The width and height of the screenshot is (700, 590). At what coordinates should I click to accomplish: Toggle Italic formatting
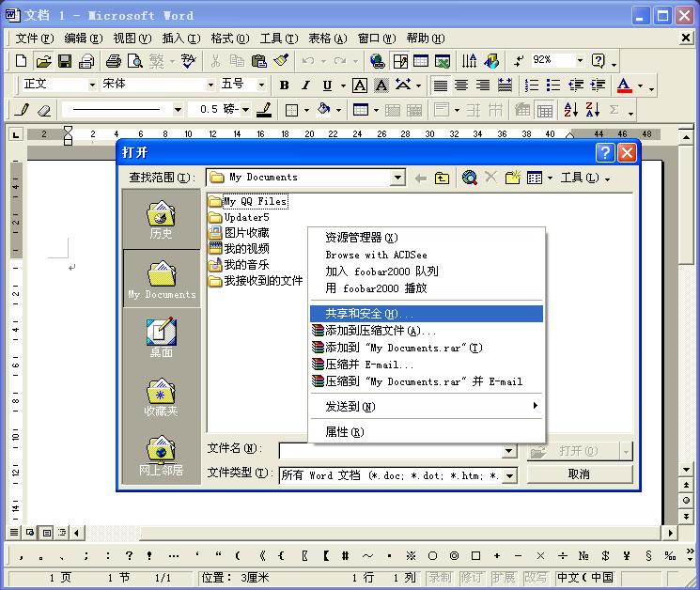point(305,85)
